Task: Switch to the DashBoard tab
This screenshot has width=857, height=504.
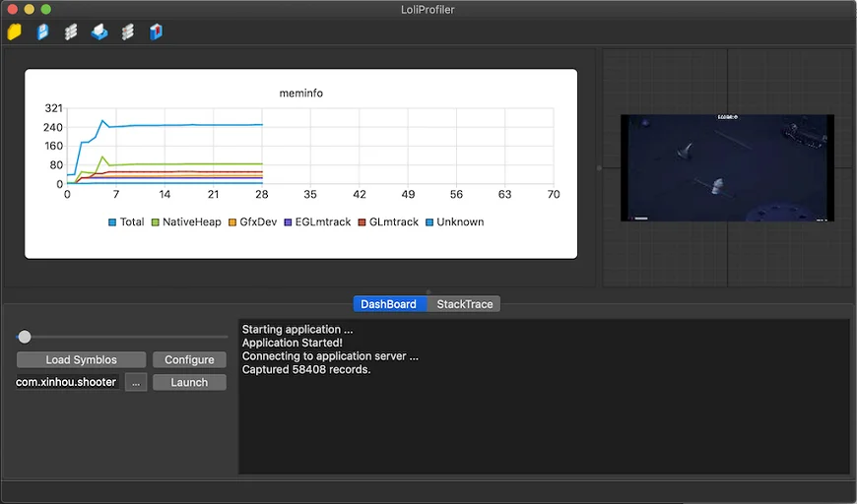Action: pos(388,304)
